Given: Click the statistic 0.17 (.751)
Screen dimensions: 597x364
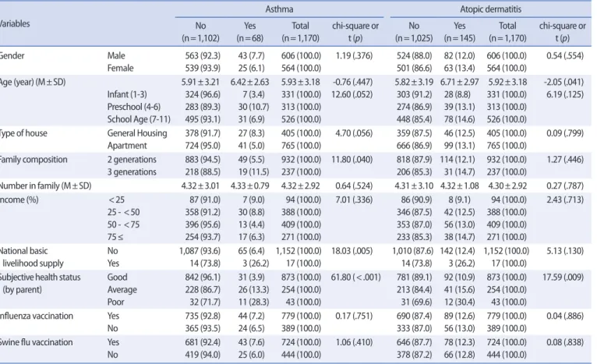Looking at the screenshot, I should (x=354, y=316).
